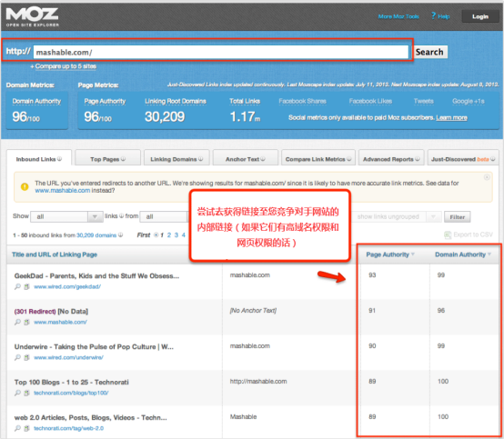
Task: Go to results page 4
Action: tap(183, 235)
